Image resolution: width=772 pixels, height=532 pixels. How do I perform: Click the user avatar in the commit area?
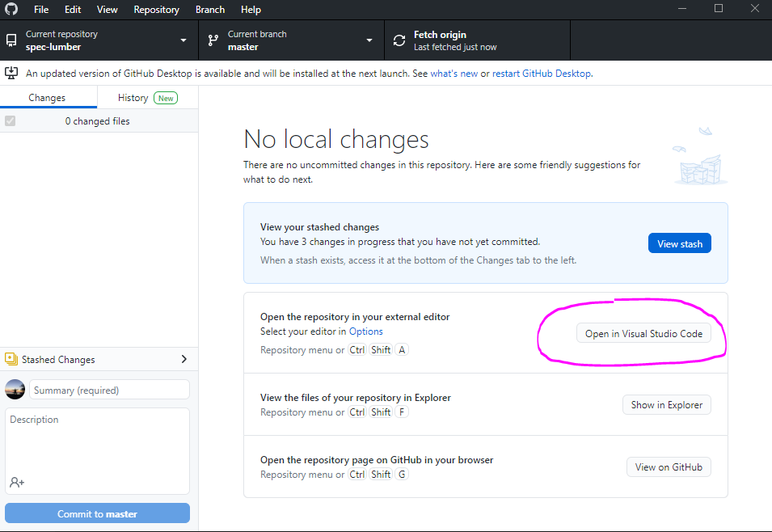pyautogui.click(x=15, y=389)
